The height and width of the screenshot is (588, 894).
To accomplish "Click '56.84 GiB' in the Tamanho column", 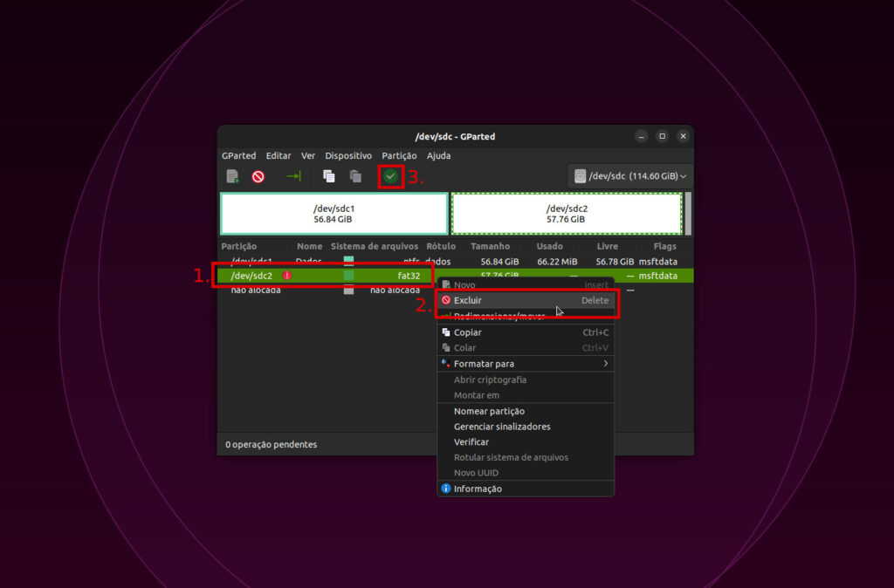I will coord(499,262).
